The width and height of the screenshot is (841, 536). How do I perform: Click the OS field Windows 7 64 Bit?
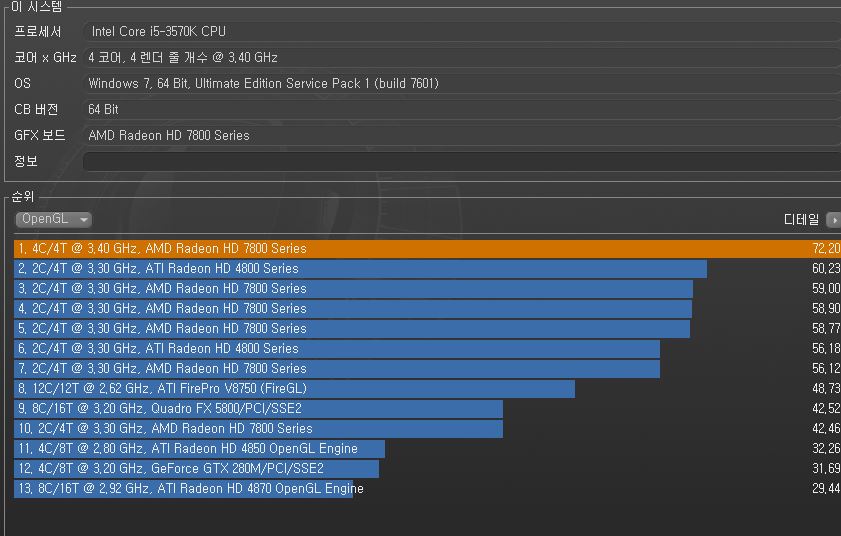click(462, 83)
